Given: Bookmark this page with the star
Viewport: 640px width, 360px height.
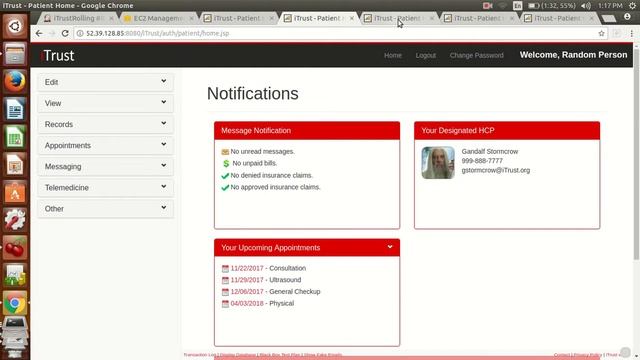Looking at the screenshot, I should click(x=601, y=33).
